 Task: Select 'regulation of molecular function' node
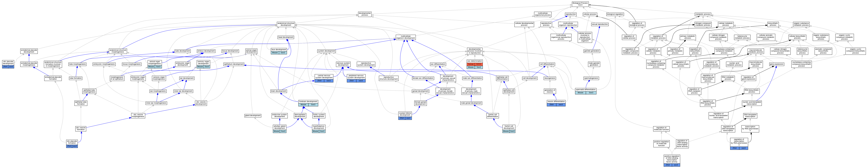661,129
